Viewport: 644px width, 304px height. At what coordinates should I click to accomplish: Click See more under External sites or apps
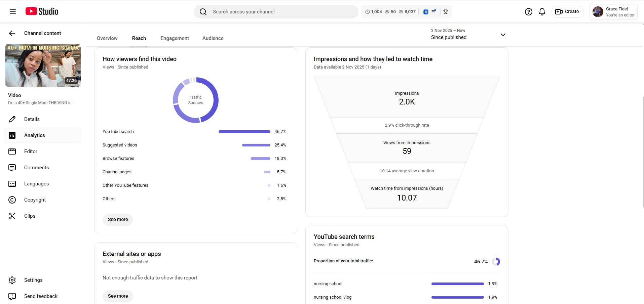(x=118, y=296)
